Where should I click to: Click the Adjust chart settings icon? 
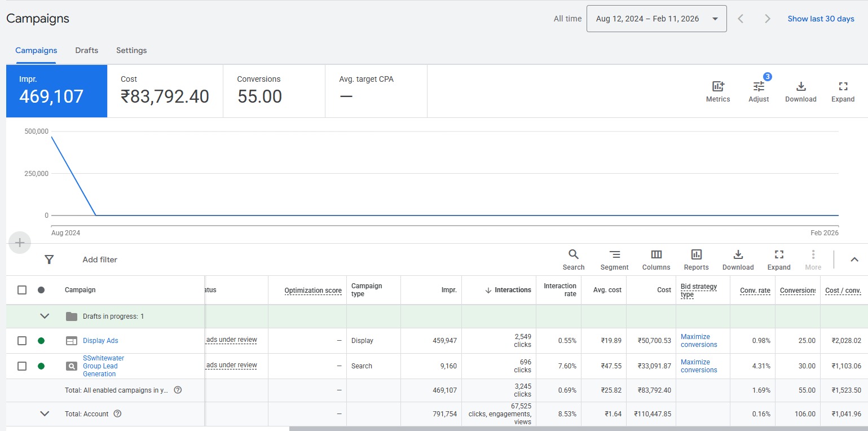[759, 87]
